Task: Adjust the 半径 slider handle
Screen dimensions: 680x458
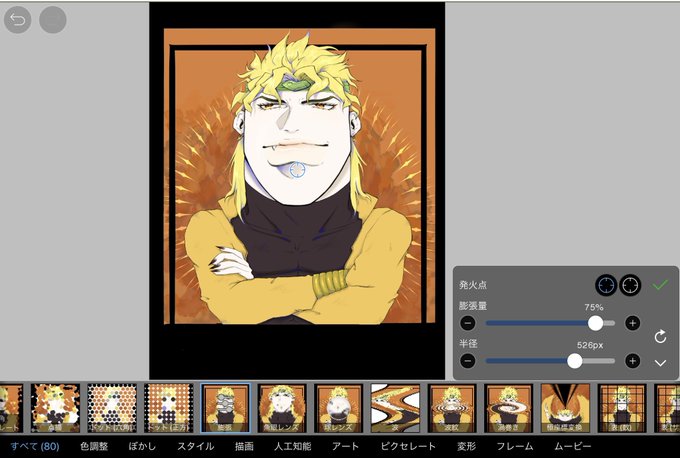Action: pyautogui.click(x=575, y=361)
